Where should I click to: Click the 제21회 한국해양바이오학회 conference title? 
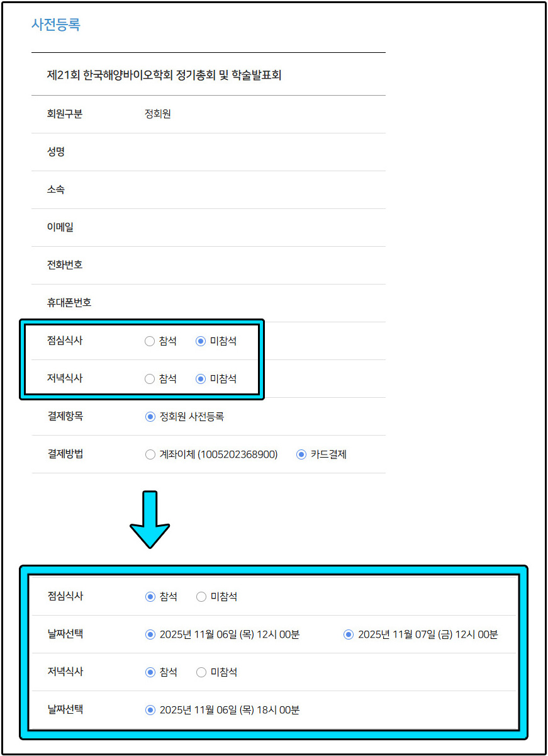(164, 76)
